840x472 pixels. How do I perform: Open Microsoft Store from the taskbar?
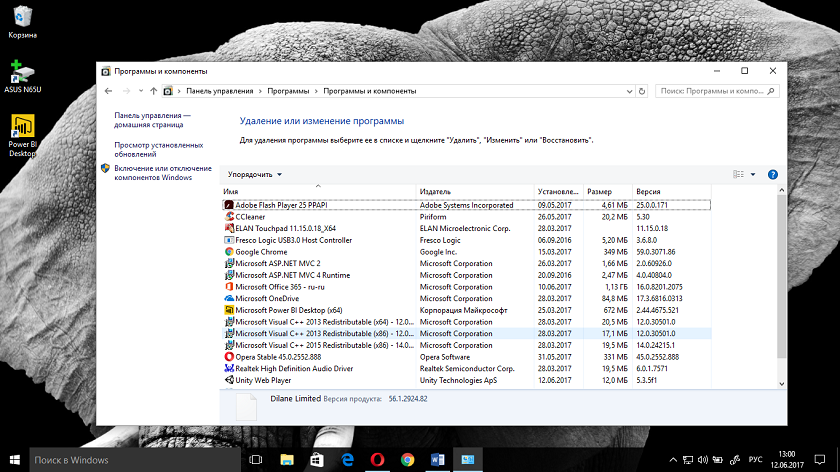(x=317, y=460)
